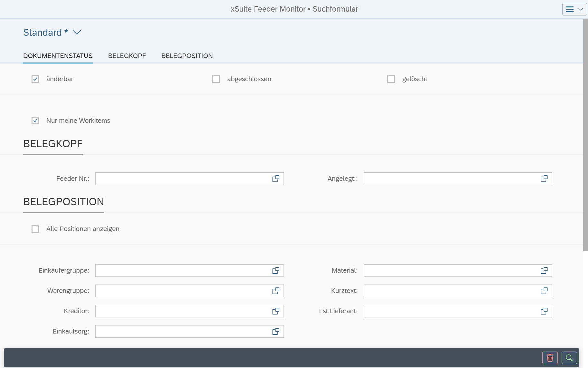Image resolution: width=588 pixels, height=368 pixels.
Task: Click the search button in the footer
Action: point(569,358)
